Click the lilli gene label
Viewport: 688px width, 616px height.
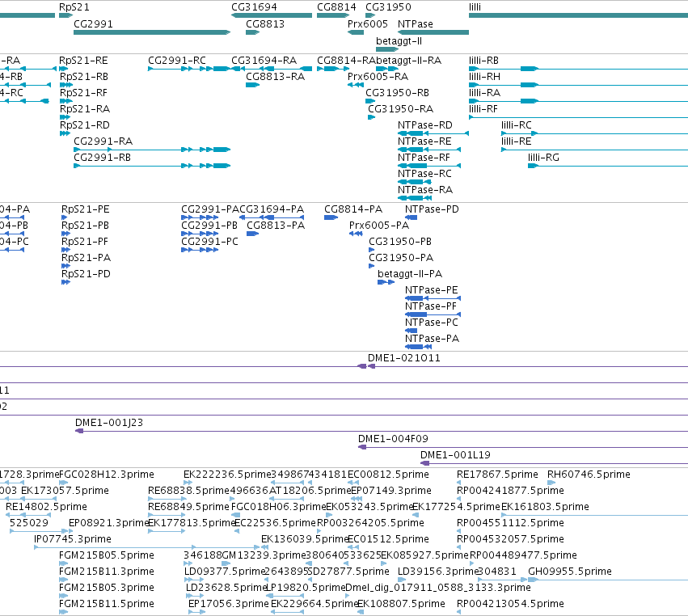(475, 7)
